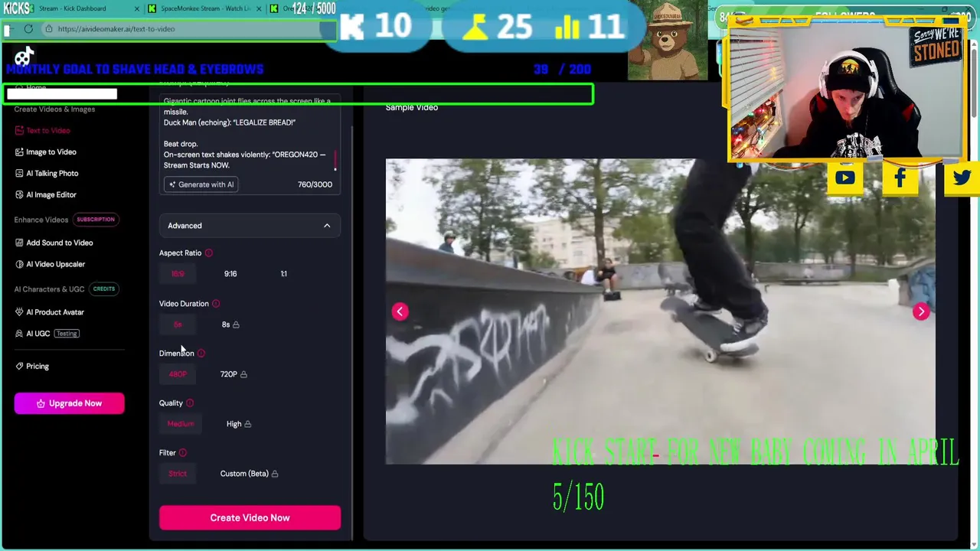Select the AI Talking Photo icon

tap(19, 174)
